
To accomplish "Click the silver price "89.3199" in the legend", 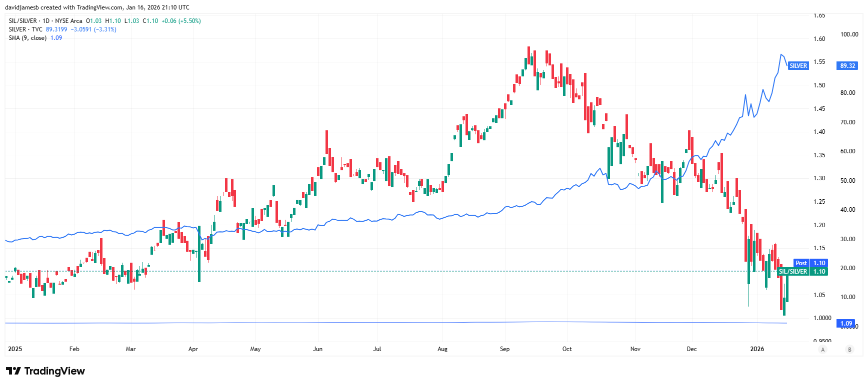I will pyautogui.click(x=56, y=29).
